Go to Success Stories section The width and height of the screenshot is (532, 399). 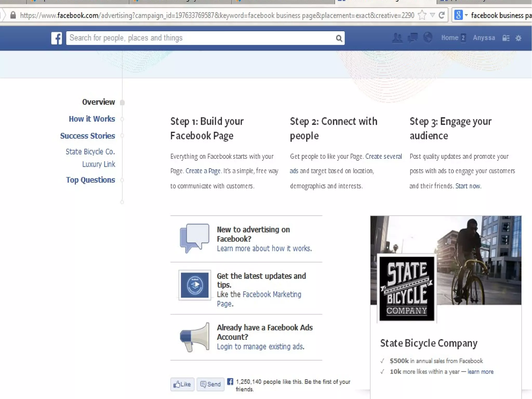87,136
